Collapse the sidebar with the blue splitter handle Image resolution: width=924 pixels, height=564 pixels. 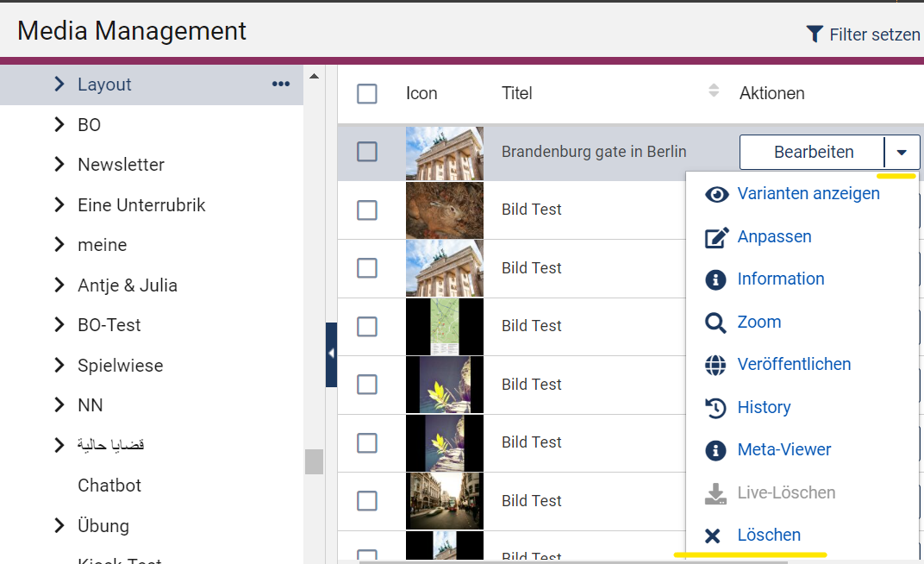tap(331, 354)
